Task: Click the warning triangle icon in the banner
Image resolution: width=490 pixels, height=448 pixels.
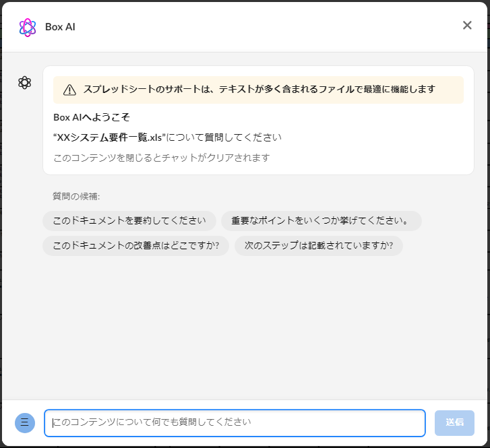Action: point(69,90)
